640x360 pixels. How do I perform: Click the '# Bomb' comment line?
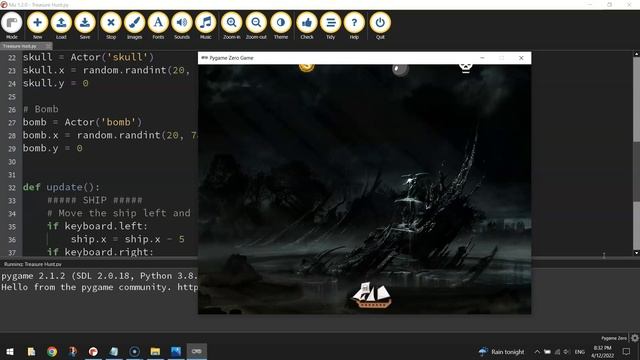[x=40, y=109]
